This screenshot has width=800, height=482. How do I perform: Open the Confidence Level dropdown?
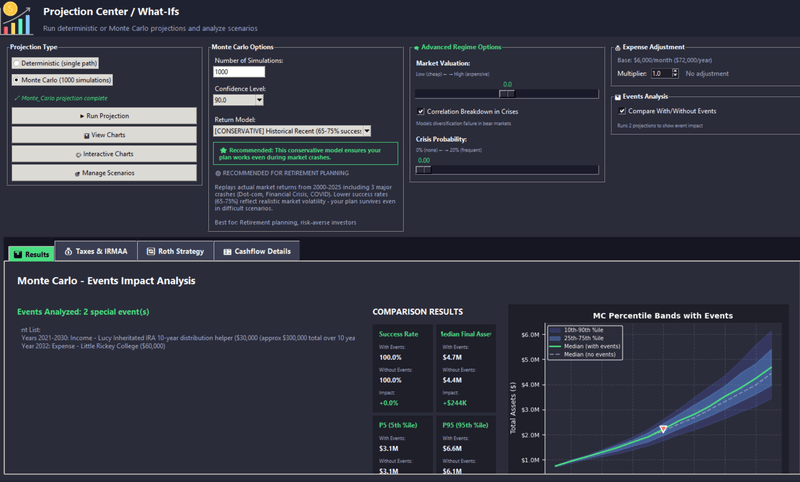pos(259,100)
